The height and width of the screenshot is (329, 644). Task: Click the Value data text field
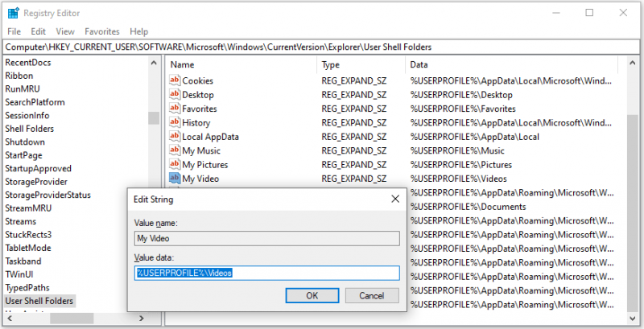click(267, 273)
